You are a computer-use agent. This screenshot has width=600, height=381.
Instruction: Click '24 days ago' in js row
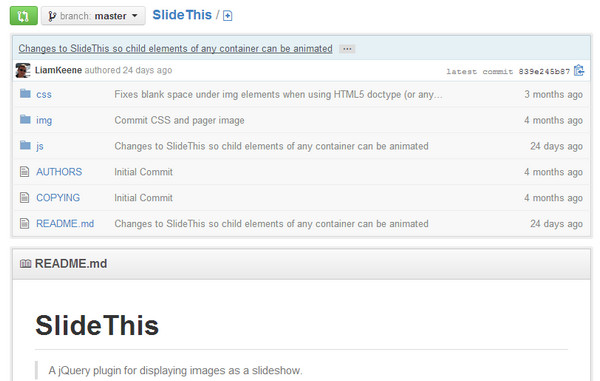click(x=556, y=146)
